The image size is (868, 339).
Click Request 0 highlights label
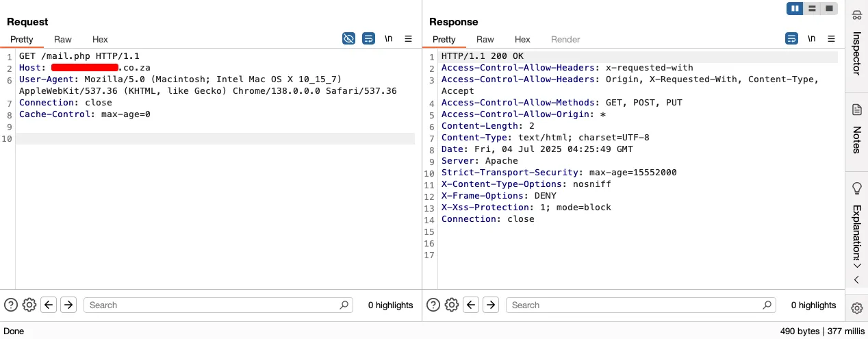pos(391,305)
